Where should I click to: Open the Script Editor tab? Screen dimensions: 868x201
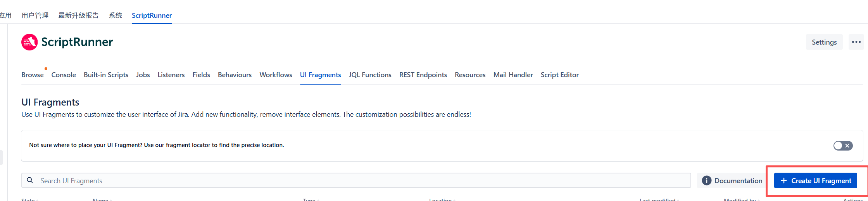click(559, 75)
